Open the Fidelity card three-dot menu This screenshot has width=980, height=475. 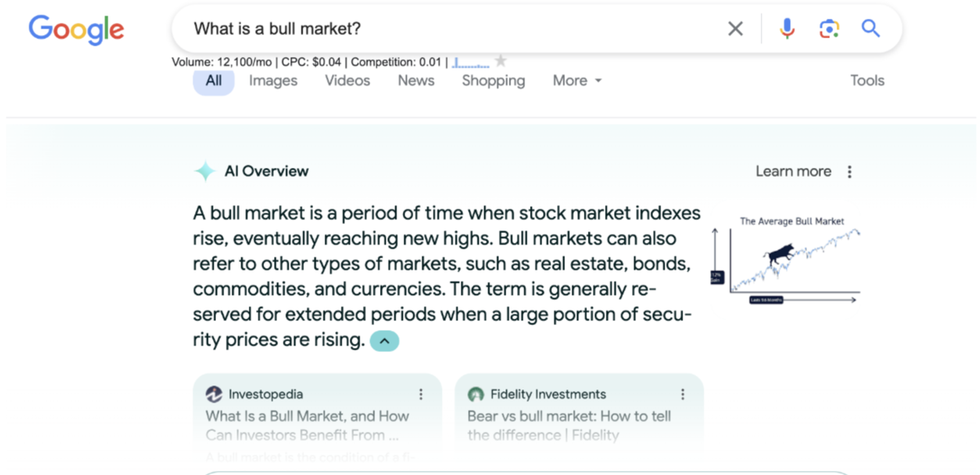click(x=683, y=394)
